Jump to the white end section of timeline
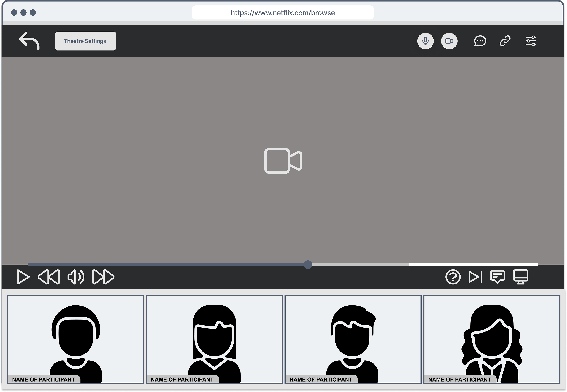The height and width of the screenshot is (392, 567). (x=473, y=265)
